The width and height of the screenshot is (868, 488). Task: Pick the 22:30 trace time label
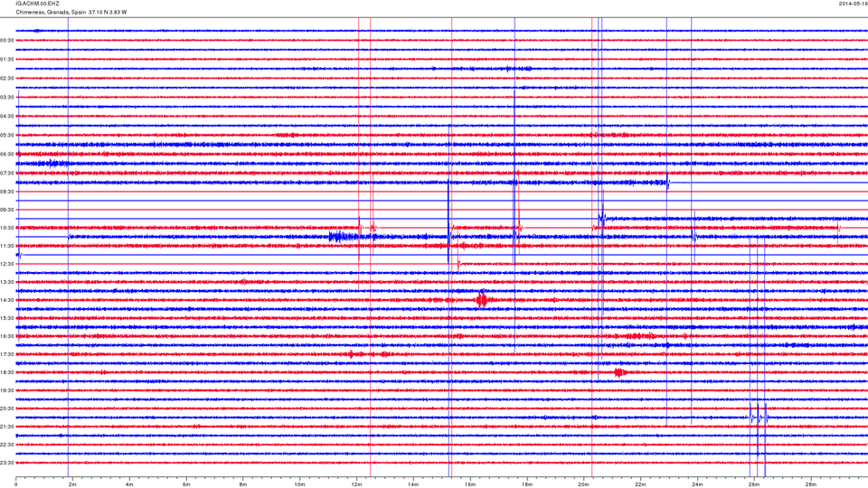click(7, 445)
